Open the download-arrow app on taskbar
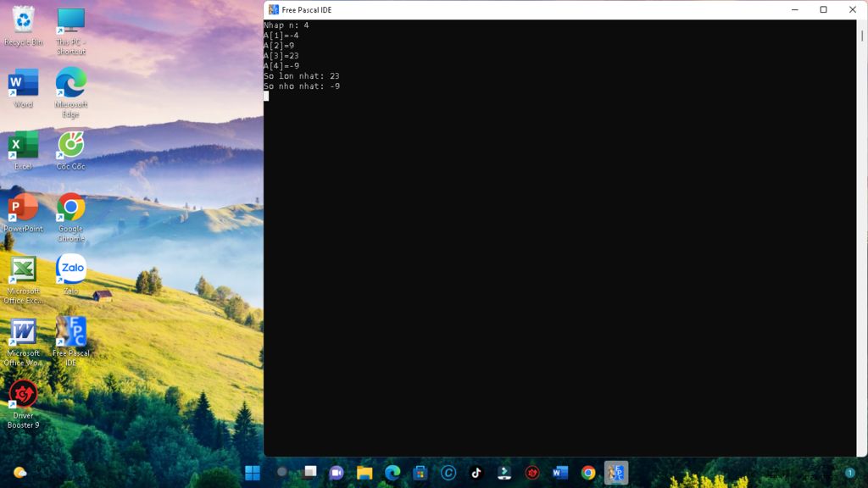868x488 pixels. click(504, 473)
